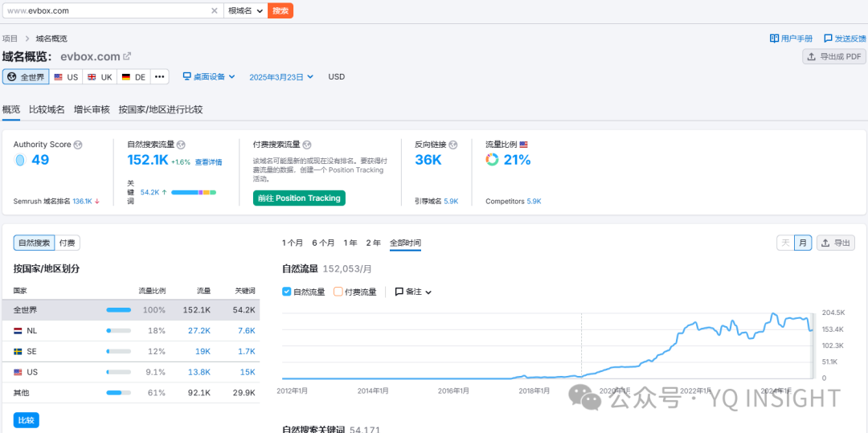868x433 pixels.
Task: Click the notes speech bubble icon
Action: [x=399, y=292]
